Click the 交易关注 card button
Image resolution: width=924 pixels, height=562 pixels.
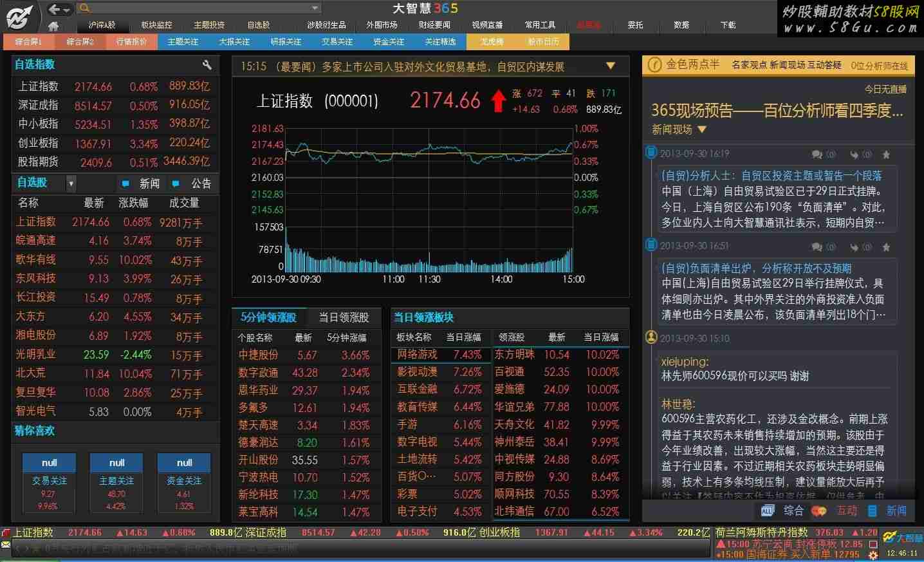(x=50, y=483)
